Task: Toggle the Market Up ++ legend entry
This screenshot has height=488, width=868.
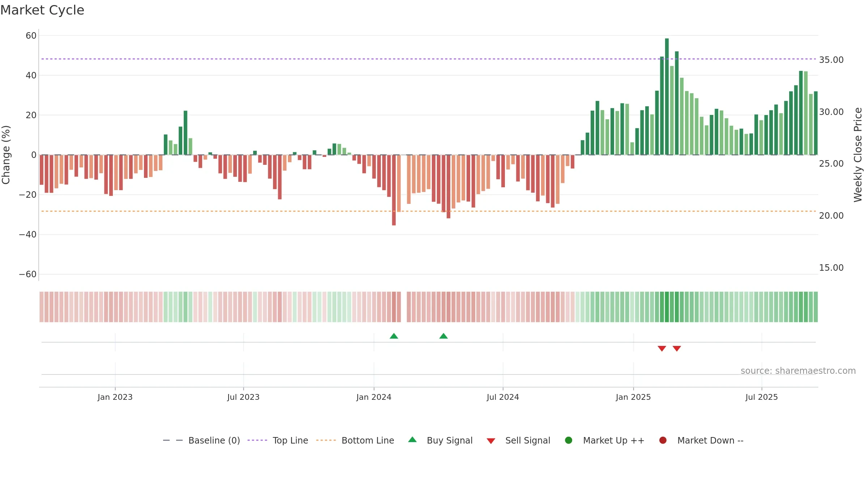Action: tap(604, 440)
